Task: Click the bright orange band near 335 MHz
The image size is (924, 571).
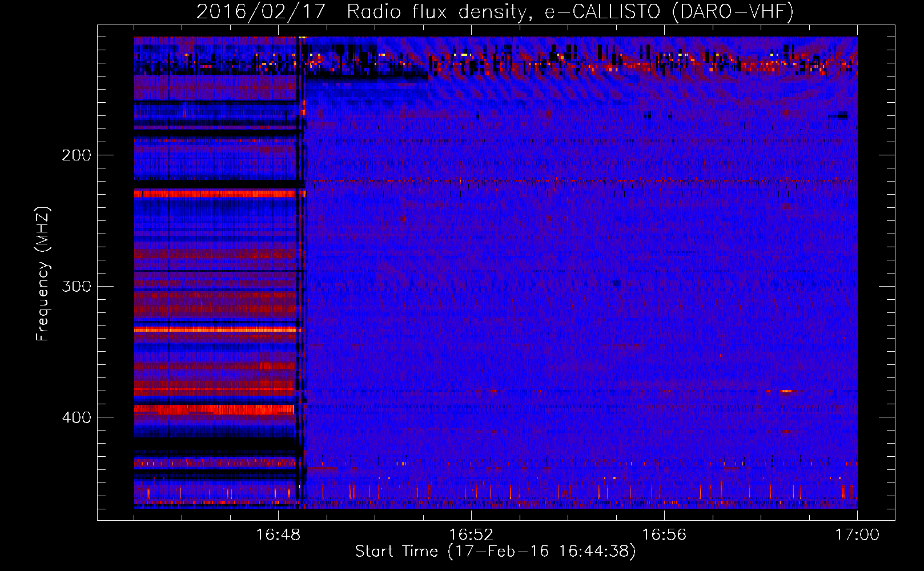Action: coord(216,329)
